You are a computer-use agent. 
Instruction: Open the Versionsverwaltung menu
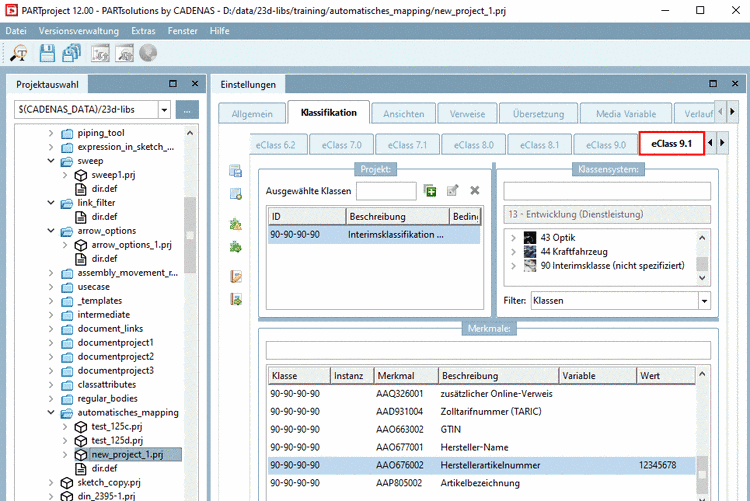pos(78,31)
